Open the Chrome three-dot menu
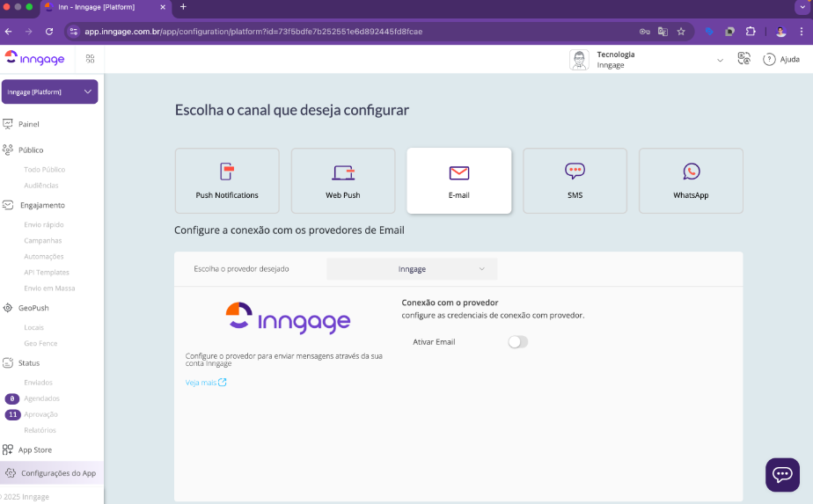Image resolution: width=813 pixels, height=504 pixels. [x=802, y=32]
